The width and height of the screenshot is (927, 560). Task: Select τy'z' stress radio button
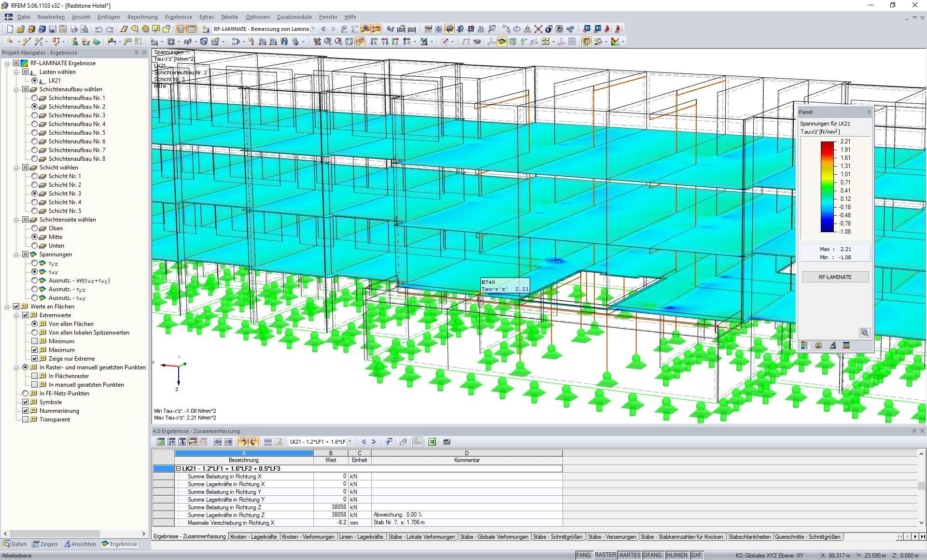[35, 263]
